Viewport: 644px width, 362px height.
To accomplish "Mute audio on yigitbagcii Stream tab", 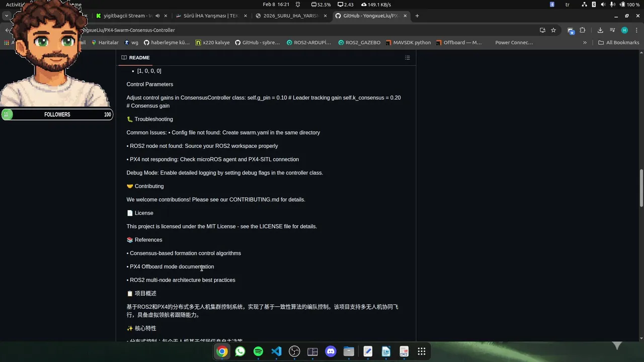I will [157, 16].
